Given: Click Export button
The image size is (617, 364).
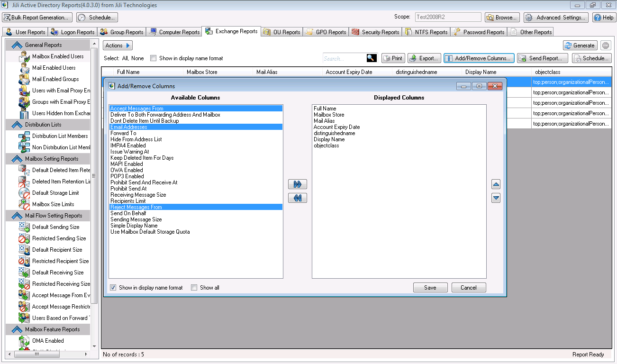Looking at the screenshot, I should click(424, 58).
